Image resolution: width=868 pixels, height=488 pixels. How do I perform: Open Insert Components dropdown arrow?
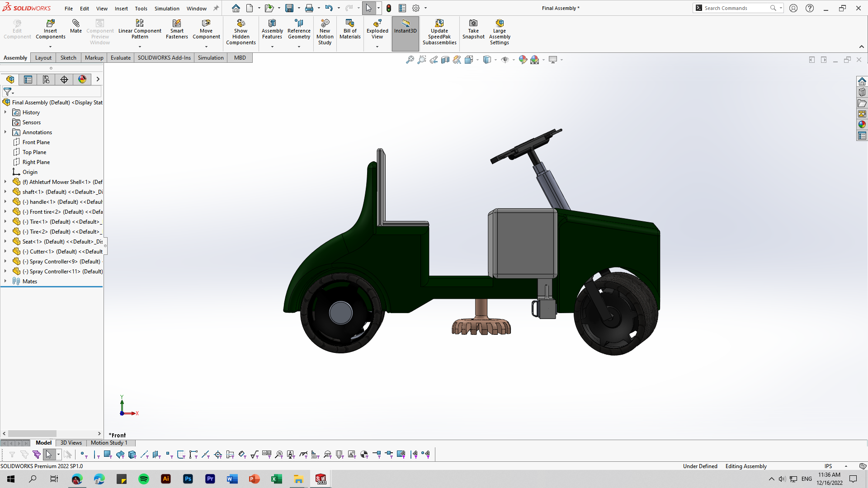50,47
